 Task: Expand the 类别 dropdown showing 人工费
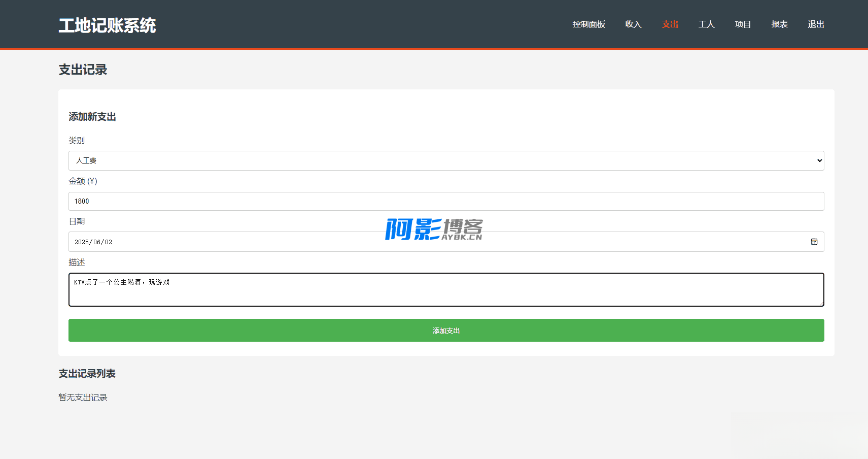click(446, 160)
